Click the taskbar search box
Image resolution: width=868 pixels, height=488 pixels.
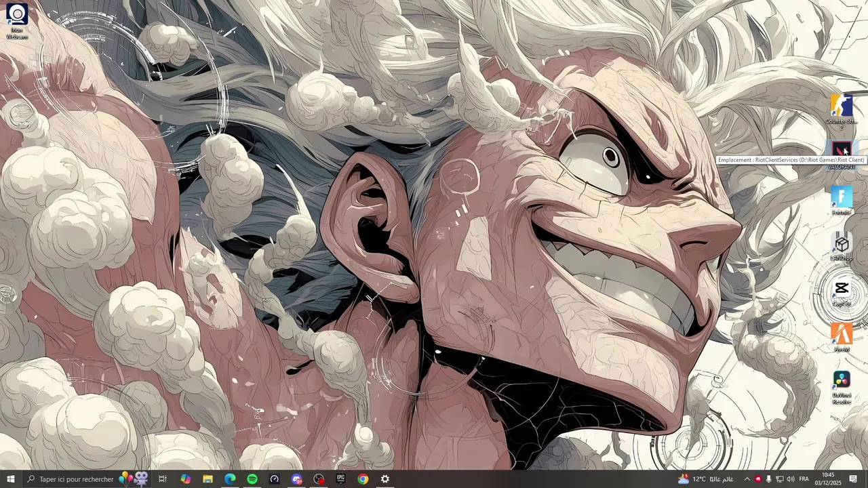(87, 479)
